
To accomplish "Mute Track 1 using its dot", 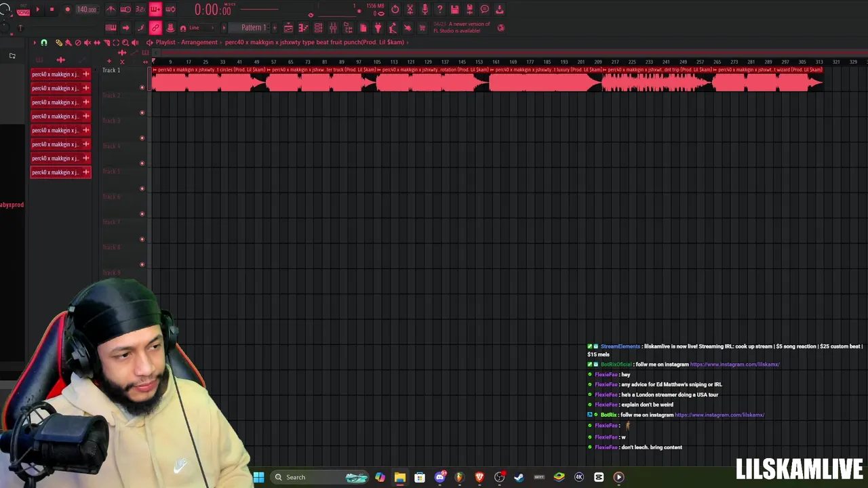I will tap(142, 87).
